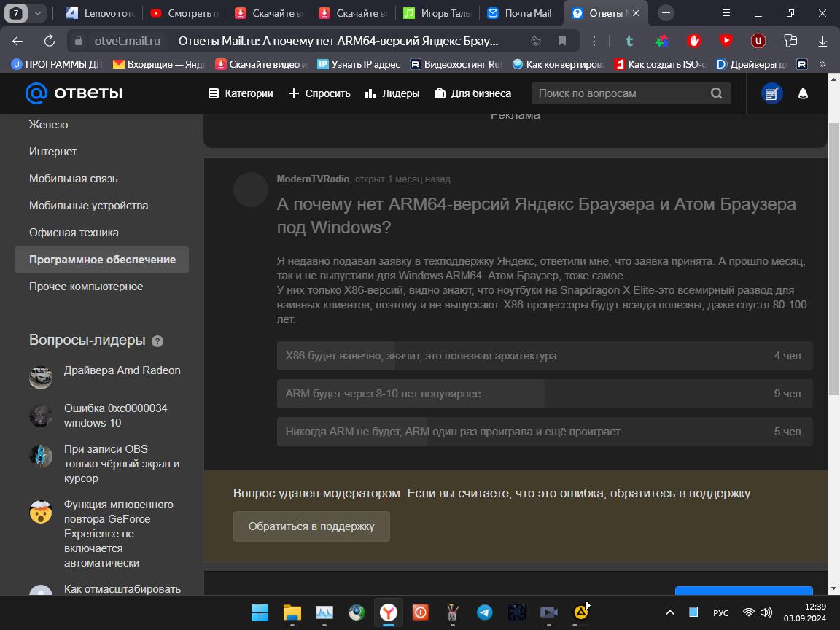Open the three-dot menu next to the address bar
The image size is (840, 630).
(594, 41)
